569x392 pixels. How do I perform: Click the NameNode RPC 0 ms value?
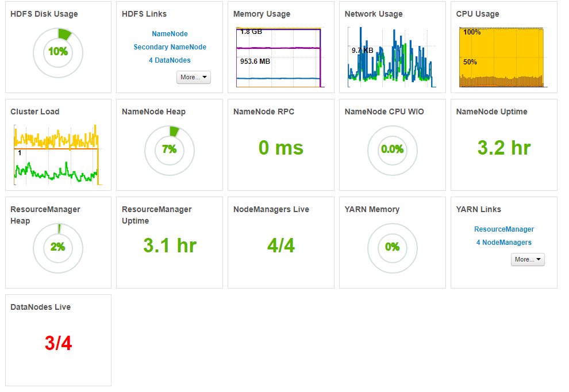[x=281, y=148]
